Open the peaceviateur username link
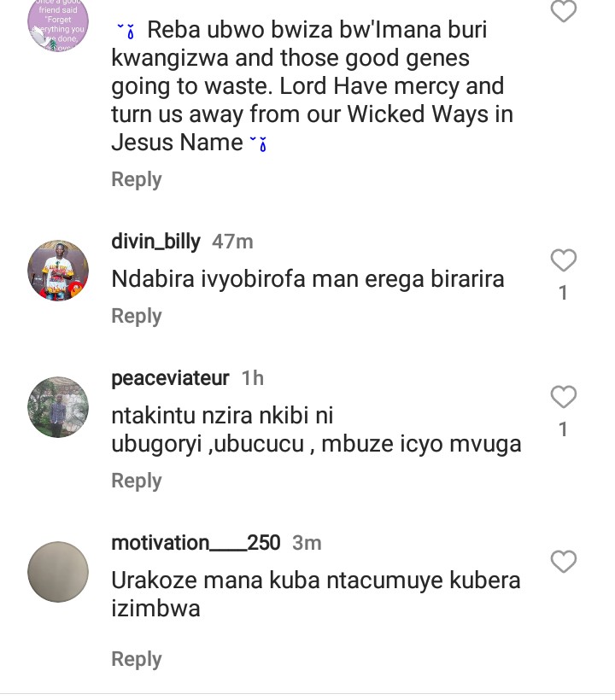 pyautogui.click(x=170, y=378)
